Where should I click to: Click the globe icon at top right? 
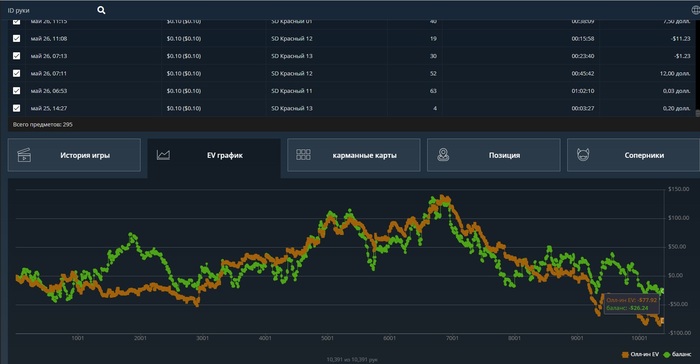click(x=696, y=10)
